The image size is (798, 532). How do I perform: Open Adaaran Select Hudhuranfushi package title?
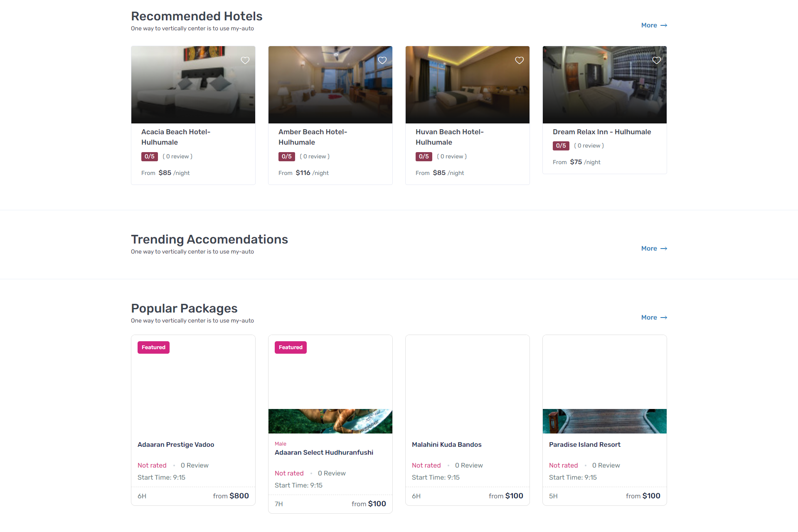click(x=324, y=453)
